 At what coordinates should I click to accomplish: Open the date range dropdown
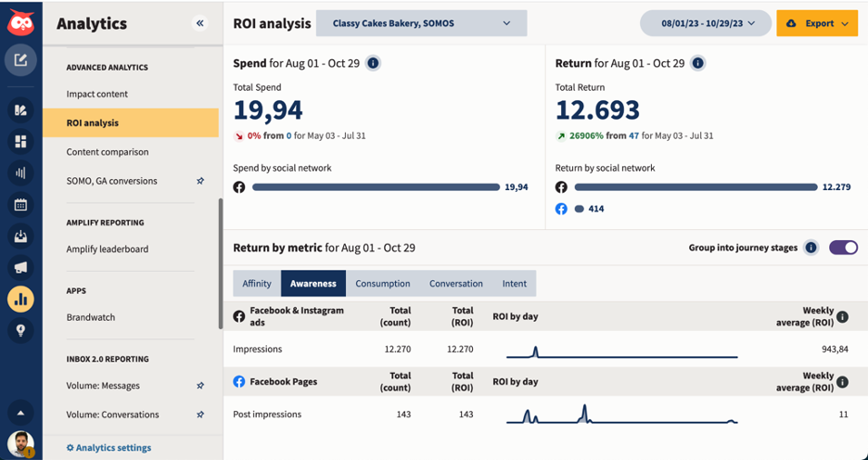point(706,23)
